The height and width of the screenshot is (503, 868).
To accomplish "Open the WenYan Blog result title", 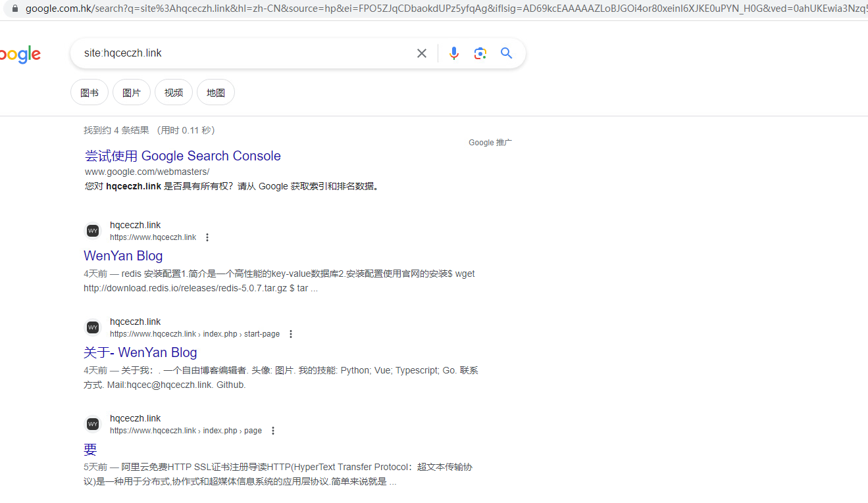I will pyautogui.click(x=123, y=256).
